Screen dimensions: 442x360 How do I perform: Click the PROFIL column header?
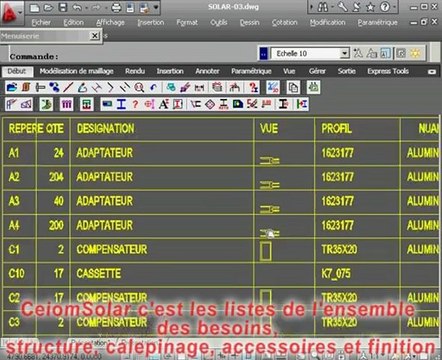[336, 129]
